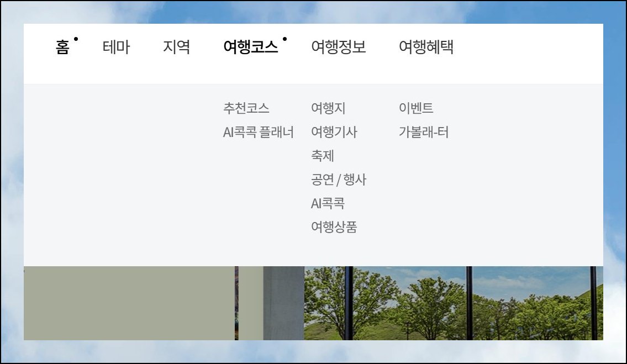The image size is (627, 364).
Task: Open the 여행상품 link
Action: (x=334, y=227)
